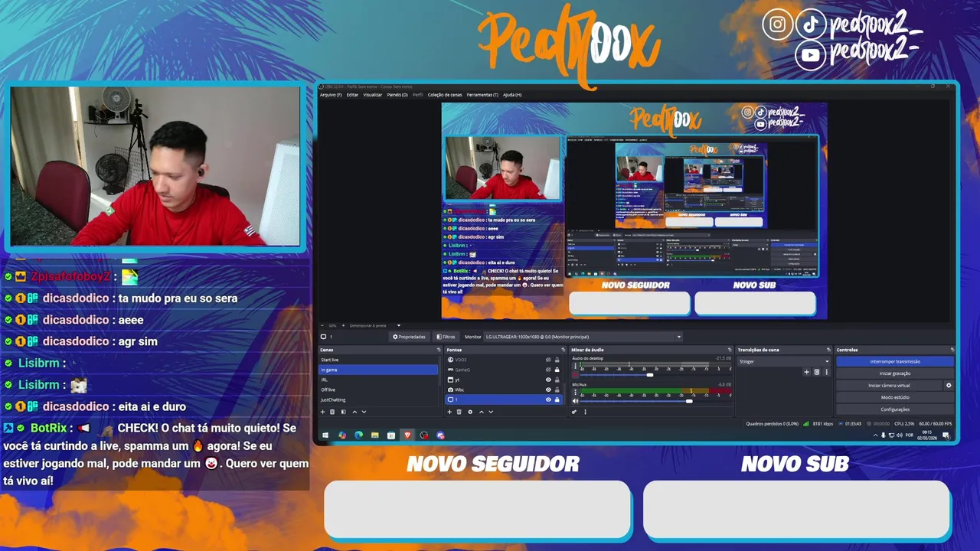Open the Visualizar menu

[x=373, y=95]
